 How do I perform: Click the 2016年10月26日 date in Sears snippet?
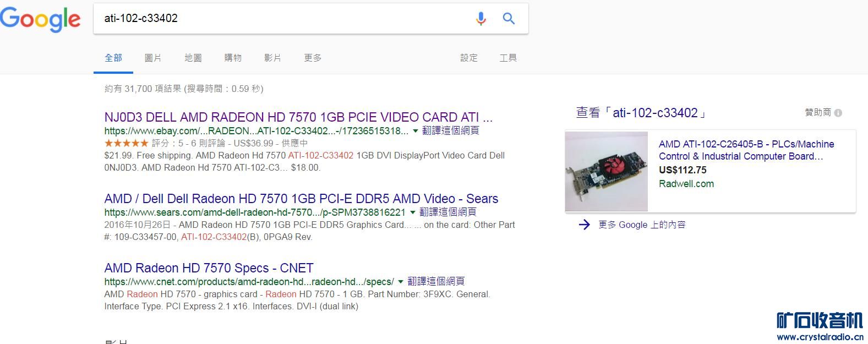click(137, 225)
